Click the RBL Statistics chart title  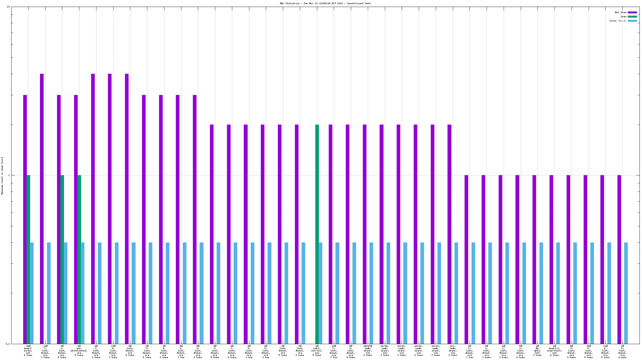[325, 3]
